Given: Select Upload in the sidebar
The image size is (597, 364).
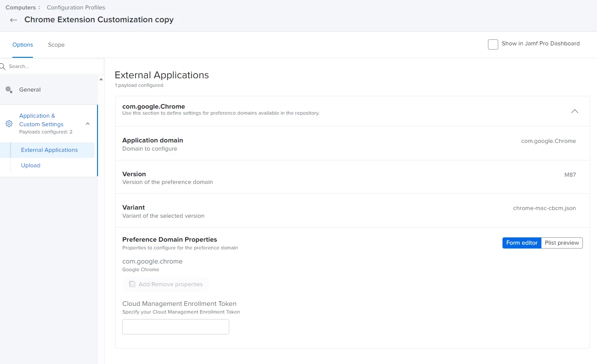Looking at the screenshot, I should 30,166.
